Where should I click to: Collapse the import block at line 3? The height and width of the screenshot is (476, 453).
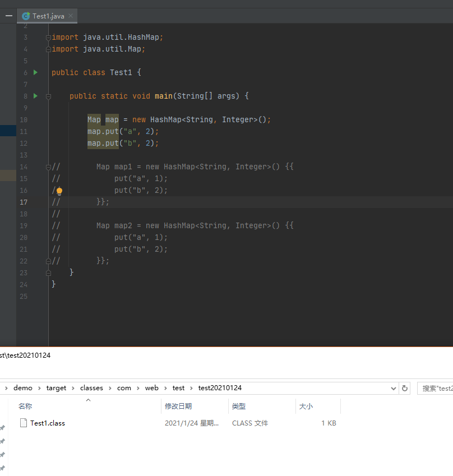[x=48, y=38]
